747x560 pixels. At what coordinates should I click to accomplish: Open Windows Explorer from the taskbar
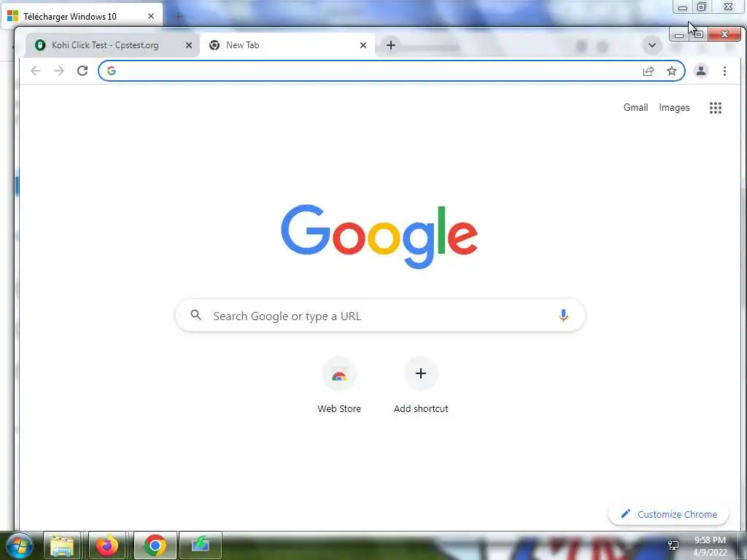coord(62,545)
